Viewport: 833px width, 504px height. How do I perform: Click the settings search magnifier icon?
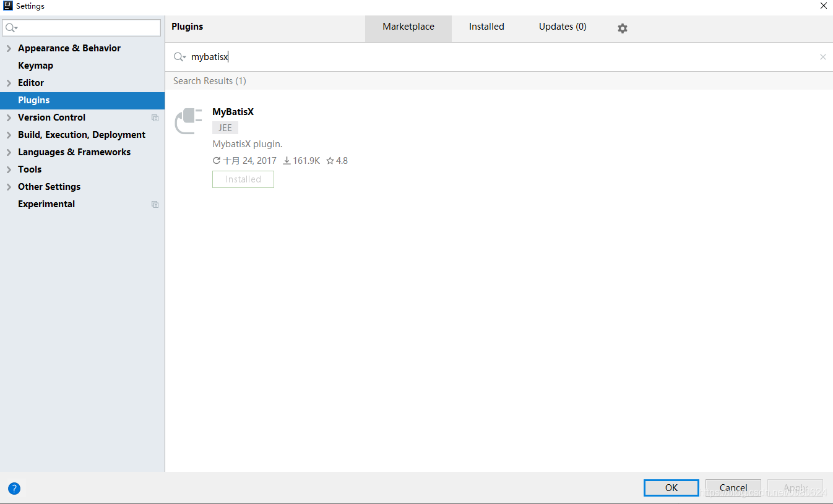[x=11, y=28]
